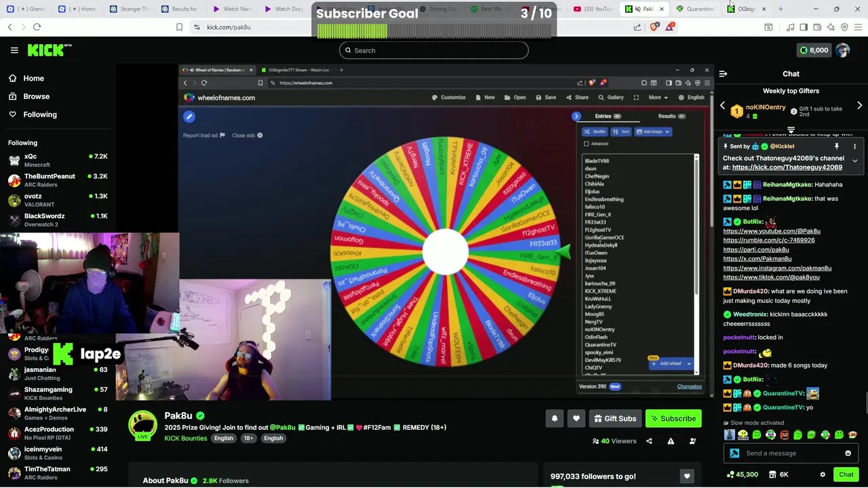
Task: Open More dropdown on wheelofnames toolbar
Action: [x=657, y=98]
